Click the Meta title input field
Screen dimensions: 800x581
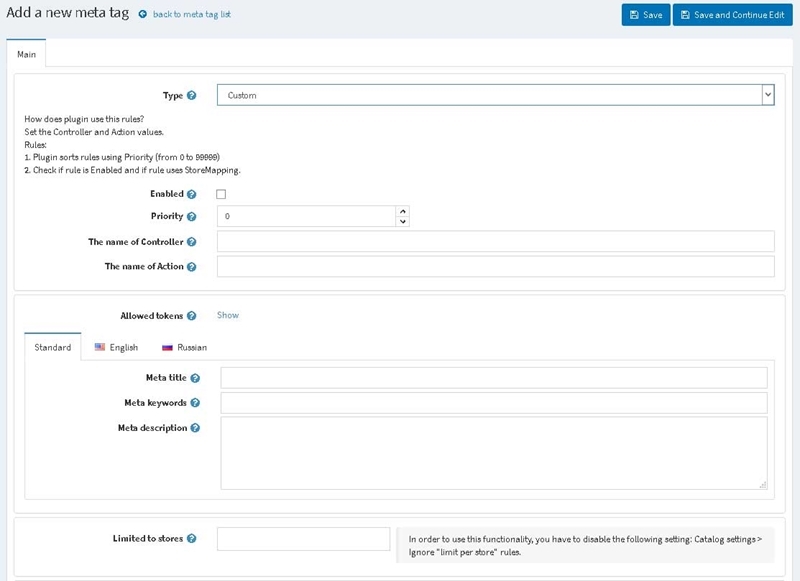click(x=494, y=378)
